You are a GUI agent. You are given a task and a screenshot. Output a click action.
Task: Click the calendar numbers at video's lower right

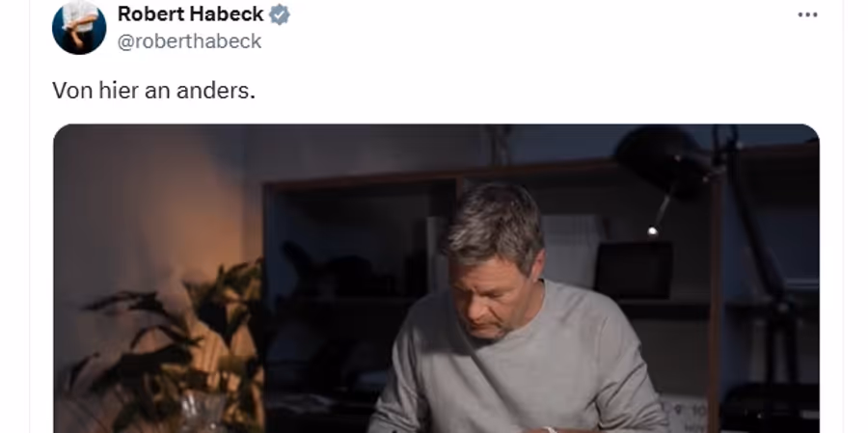coord(687,414)
